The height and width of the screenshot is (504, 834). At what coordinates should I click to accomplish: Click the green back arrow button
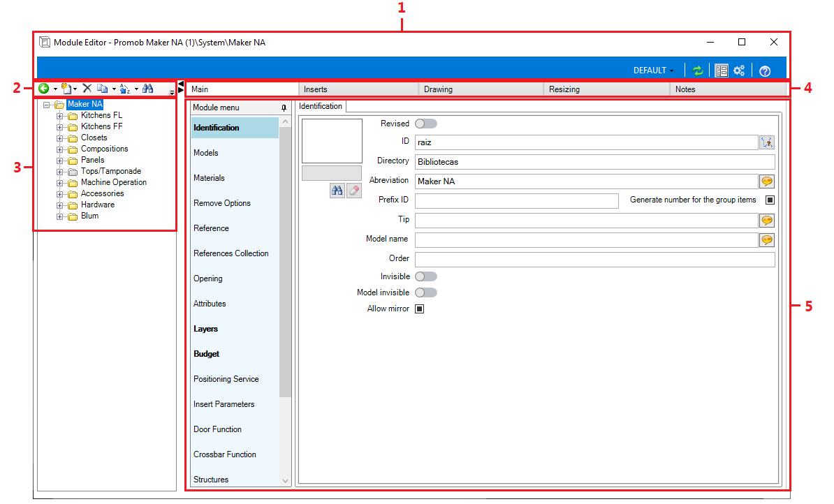[x=43, y=88]
